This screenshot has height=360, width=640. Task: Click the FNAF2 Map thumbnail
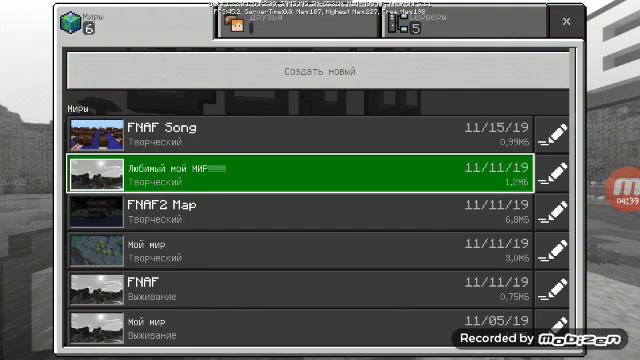tap(97, 212)
